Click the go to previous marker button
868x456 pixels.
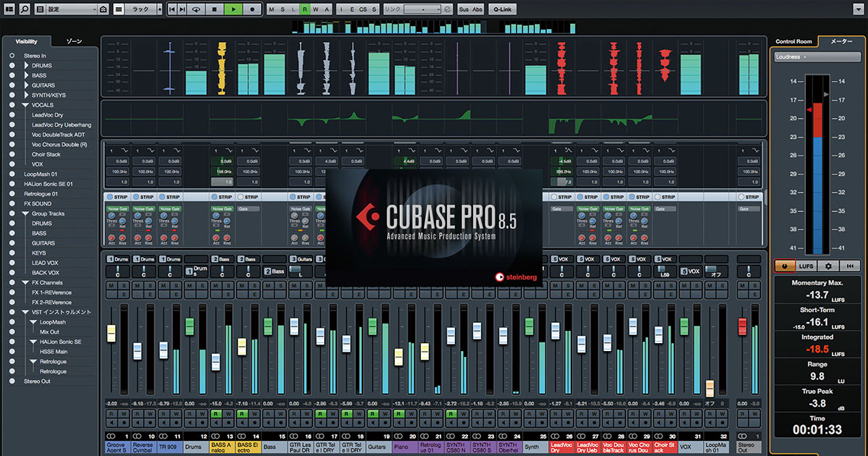click(x=172, y=9)
